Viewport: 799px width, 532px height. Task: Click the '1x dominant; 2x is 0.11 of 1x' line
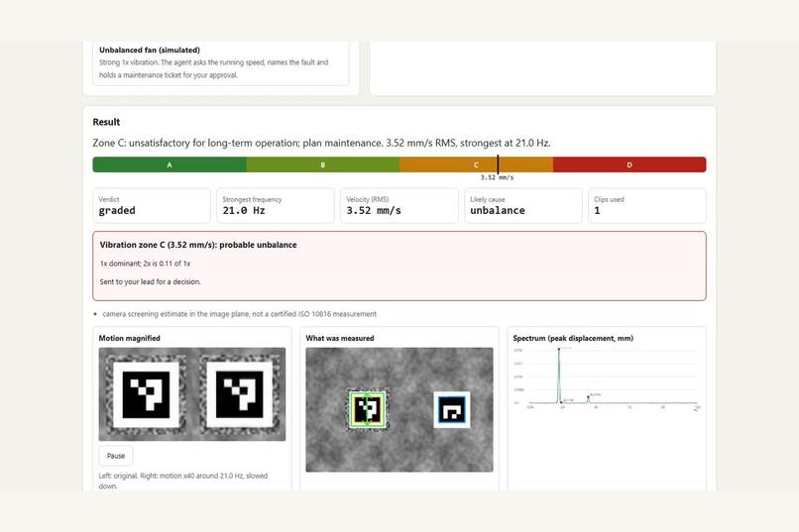[x=145, y=264]
